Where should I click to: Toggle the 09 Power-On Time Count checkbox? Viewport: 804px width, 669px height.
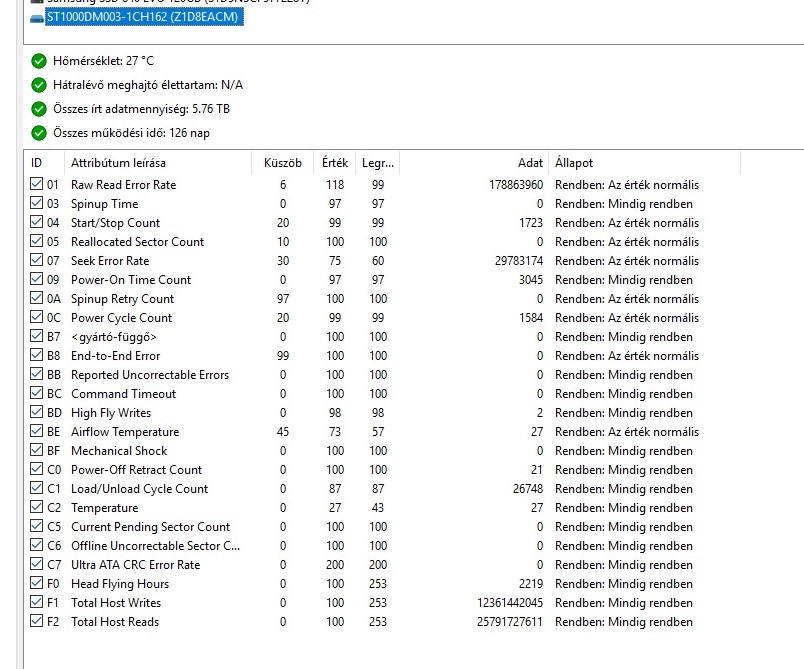click(36, 278)
